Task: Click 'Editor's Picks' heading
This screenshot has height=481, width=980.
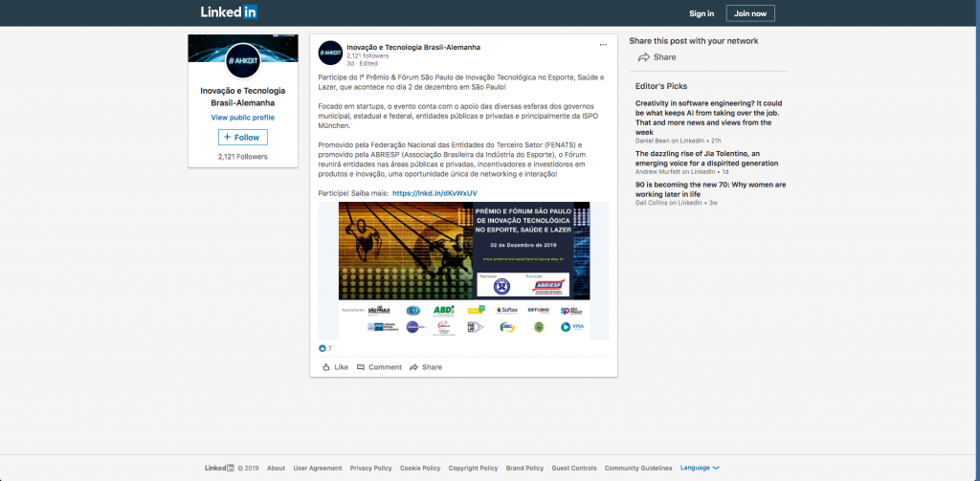Action: point(661,86)
